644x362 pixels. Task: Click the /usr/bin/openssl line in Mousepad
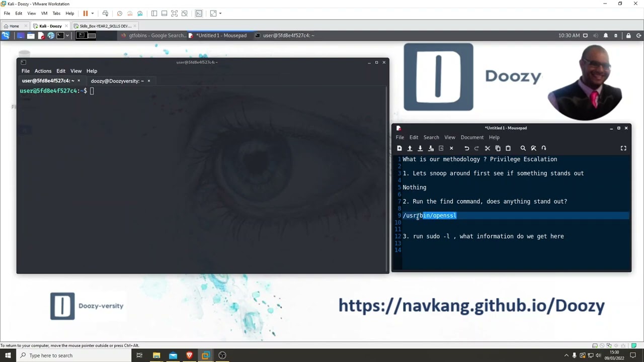click(430, 216)
